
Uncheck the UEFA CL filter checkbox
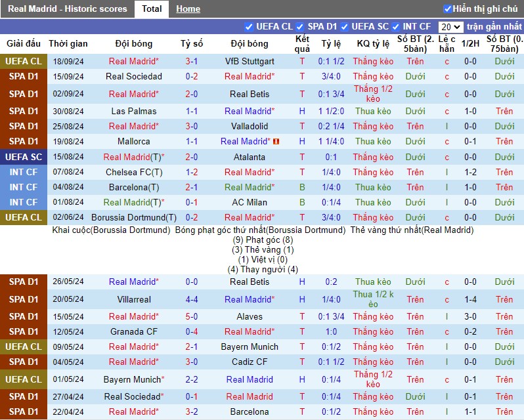[x=248, y=27]
